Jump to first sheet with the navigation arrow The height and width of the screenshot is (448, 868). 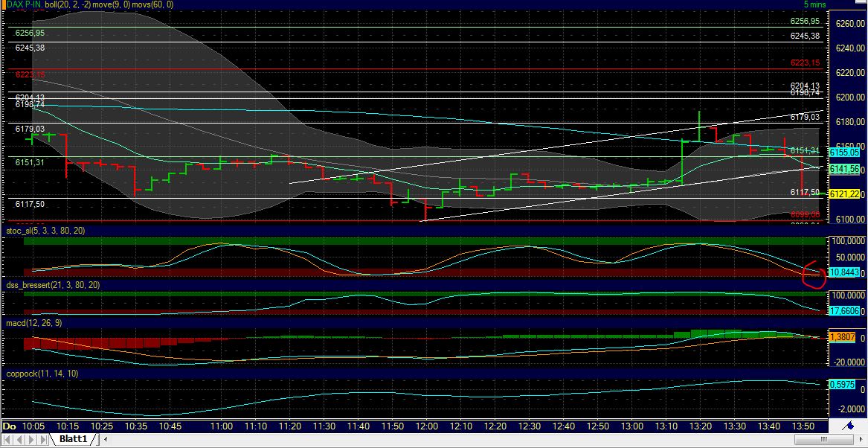click(x=7, y=439)
